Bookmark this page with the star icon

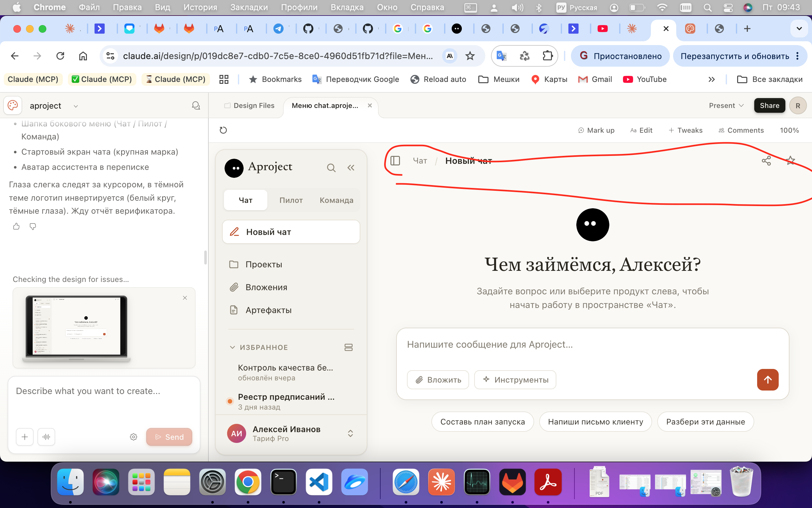[470, 56]
